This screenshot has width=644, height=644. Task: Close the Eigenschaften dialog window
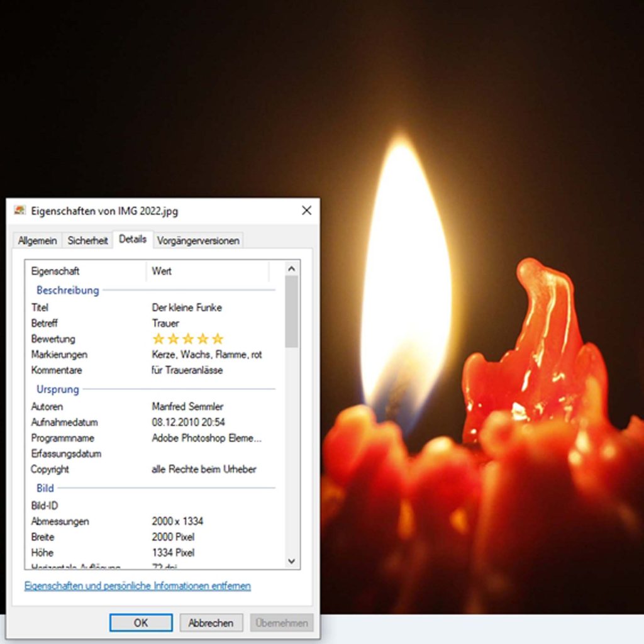(x=306, y=211)
